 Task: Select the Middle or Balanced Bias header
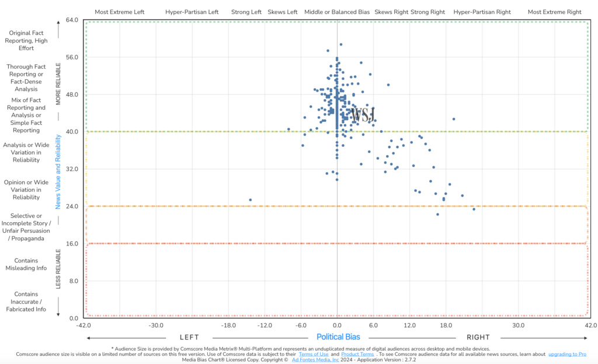click(x=337, y=12)
